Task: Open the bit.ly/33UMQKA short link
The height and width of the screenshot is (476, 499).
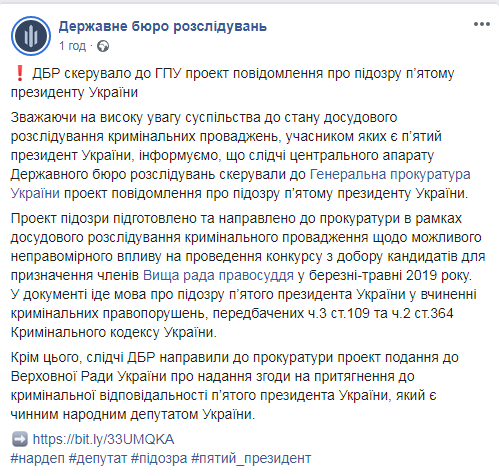Action: pos(103,439)
